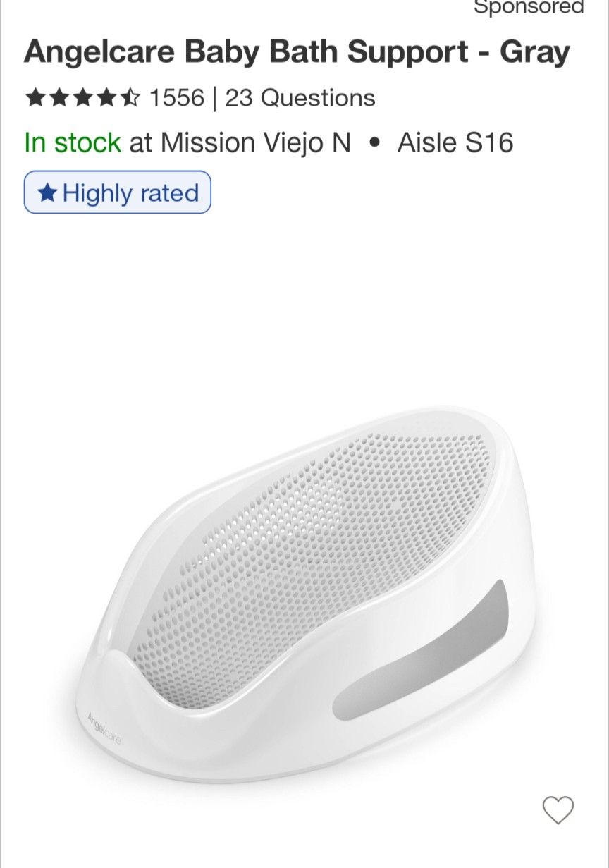Click the Aisle S16 location
Image resolution: width=609 pixels, height=868 pixels.
tap(455, 143)
